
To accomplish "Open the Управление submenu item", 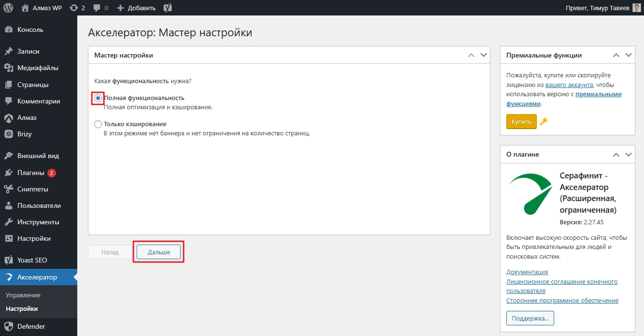I will 23,295.
